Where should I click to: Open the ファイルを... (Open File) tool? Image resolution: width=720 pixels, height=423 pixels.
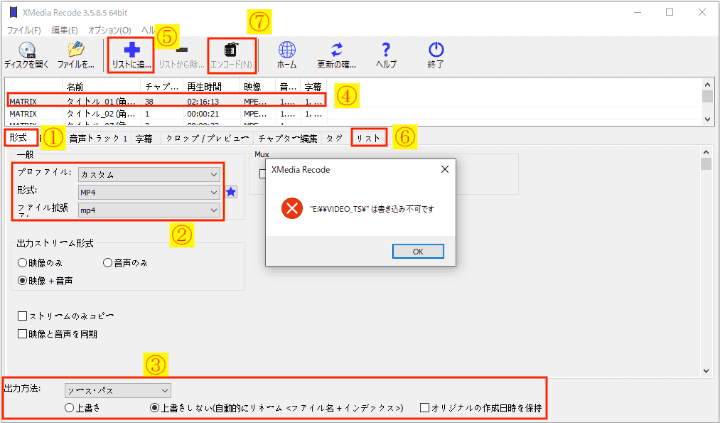click(76, 55)
